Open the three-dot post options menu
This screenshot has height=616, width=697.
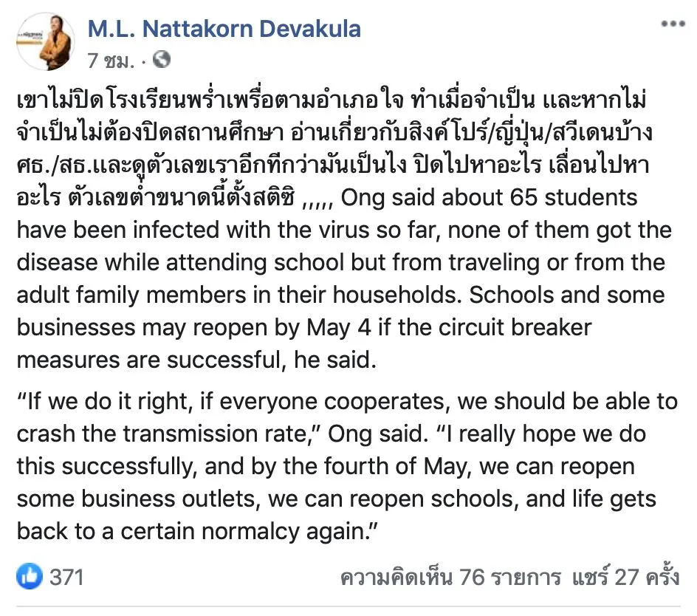coord(673,24)
